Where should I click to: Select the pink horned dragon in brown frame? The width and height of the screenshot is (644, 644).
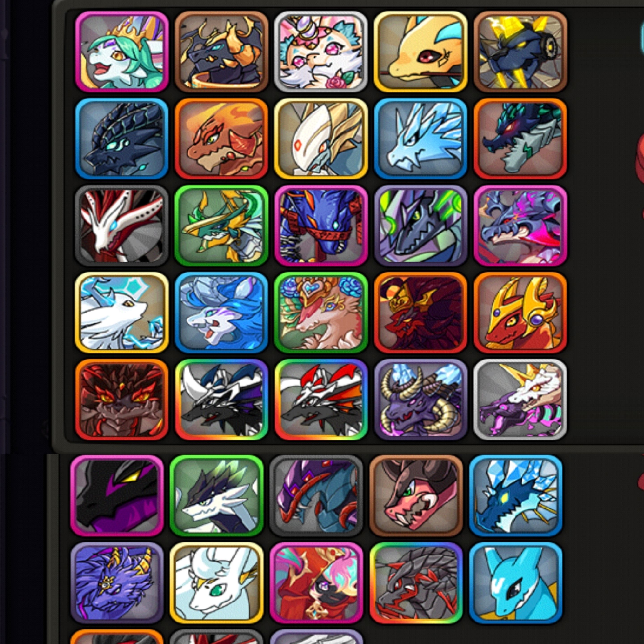click(x=416, y=496)
